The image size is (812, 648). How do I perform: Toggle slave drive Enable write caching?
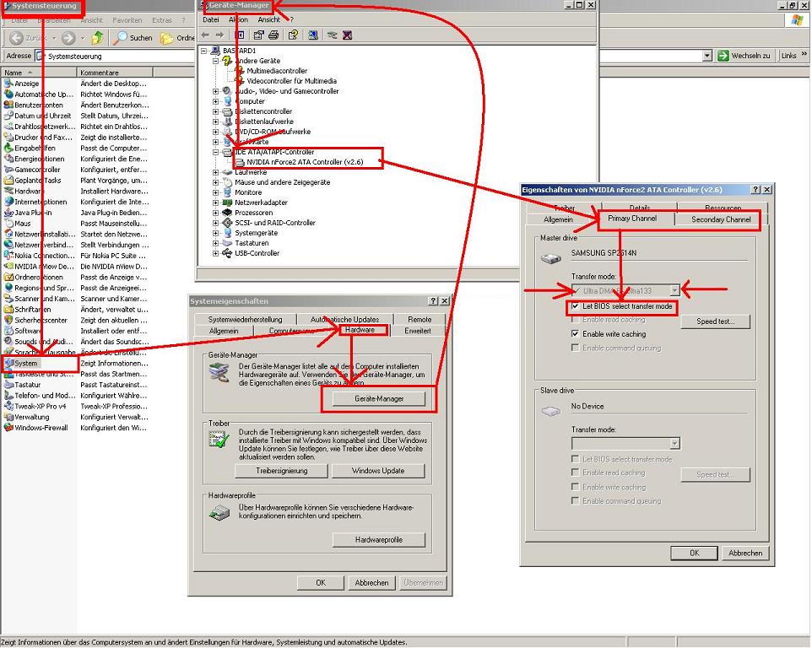(x=576, y=487)
